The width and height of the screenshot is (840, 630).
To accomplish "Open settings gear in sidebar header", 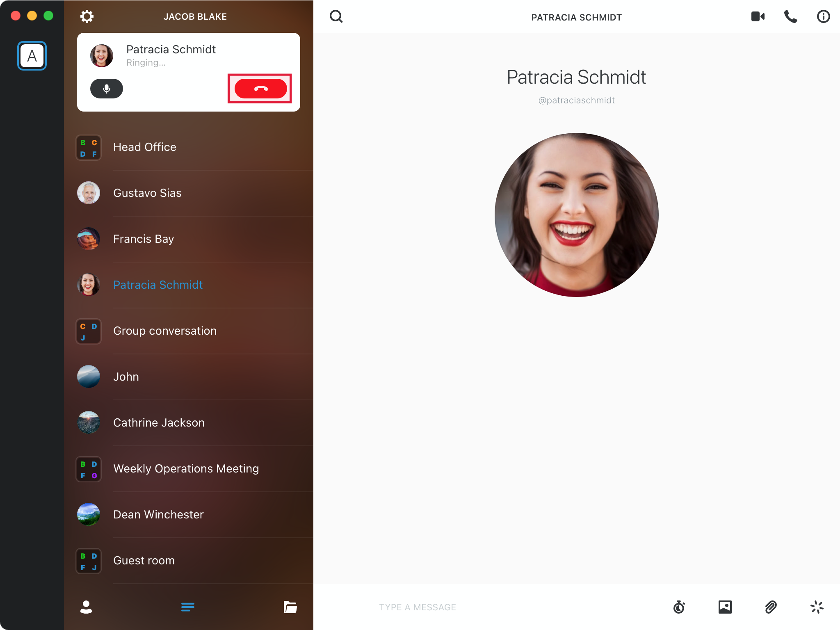I will coord(87,16).
